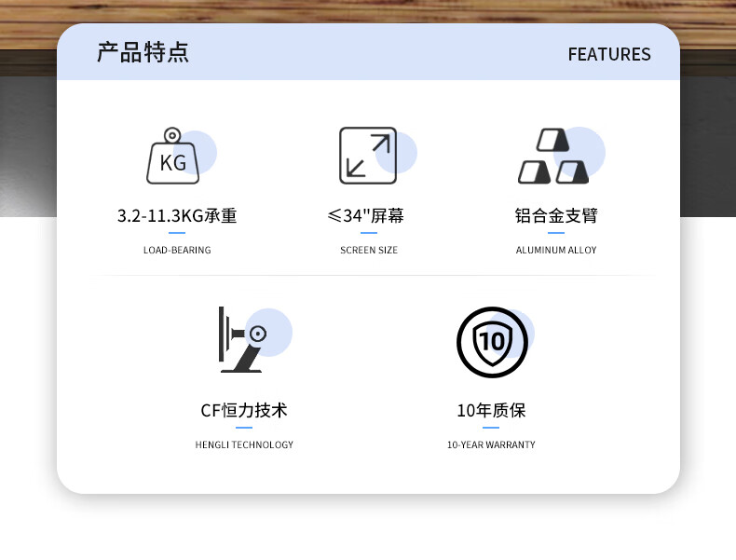Click the ≤34"屏幕 label

pos(366,216)
